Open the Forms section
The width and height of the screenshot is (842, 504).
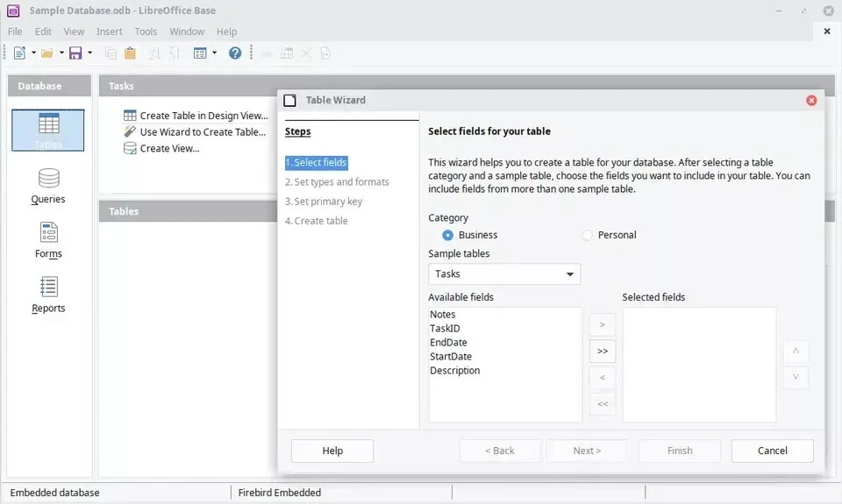pyautogui.click(x=48, y=240)
